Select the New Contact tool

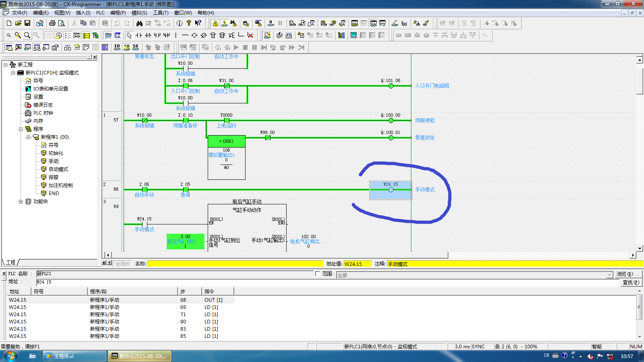click(139, 35)
